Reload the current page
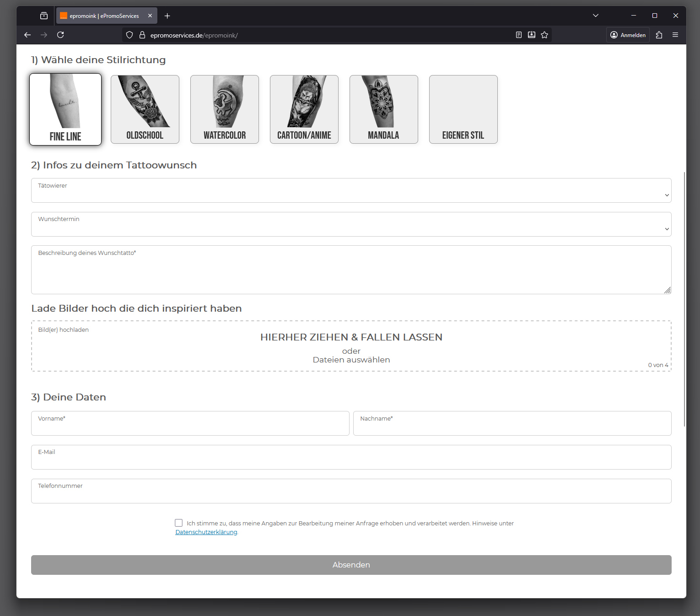This screenshot has width=700, height=616. pos(60,35)
